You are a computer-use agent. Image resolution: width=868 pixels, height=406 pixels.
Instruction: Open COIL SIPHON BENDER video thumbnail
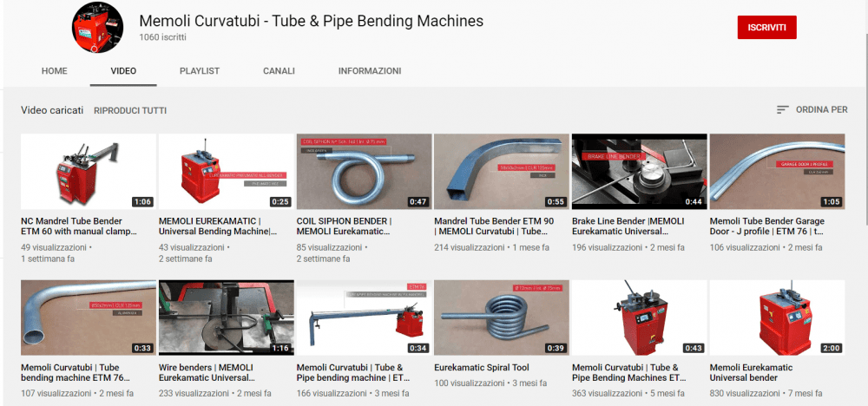(364, 172)
